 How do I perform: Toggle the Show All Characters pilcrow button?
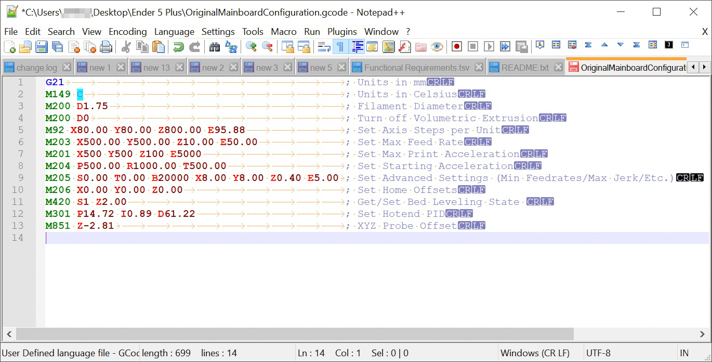pyautogui.click(x=340, y=46)
